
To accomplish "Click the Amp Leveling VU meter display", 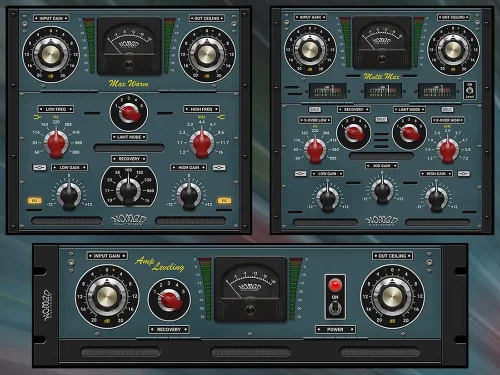I will click(250, 289).
